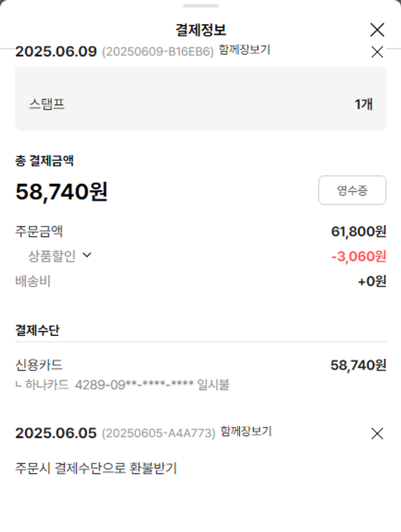Tap the 스탬프 label in gray box
The width and height of the screenshot is (401, 532).
(x=47, y=104)
